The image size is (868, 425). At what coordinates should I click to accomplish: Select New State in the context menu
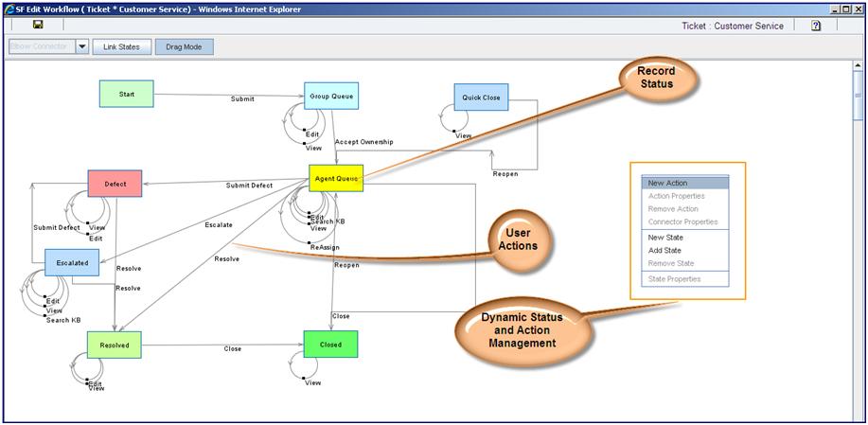(x=685, y=238)
